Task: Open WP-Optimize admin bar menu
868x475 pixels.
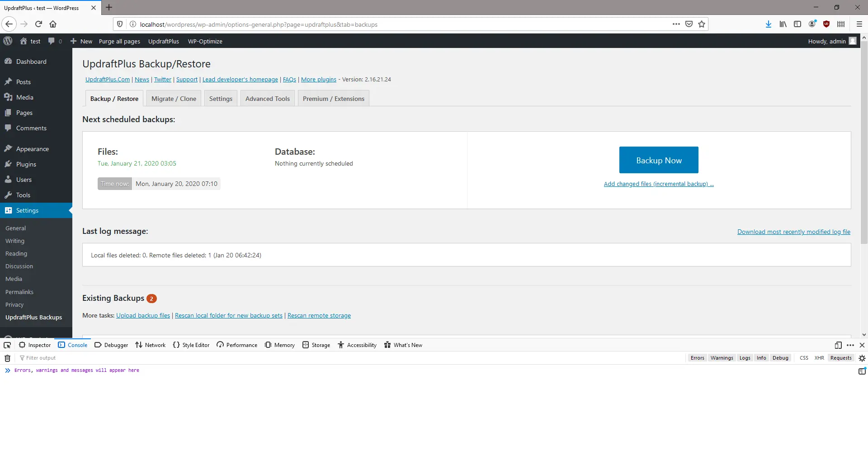Action: pyautogui.click(x=205, y=41)
